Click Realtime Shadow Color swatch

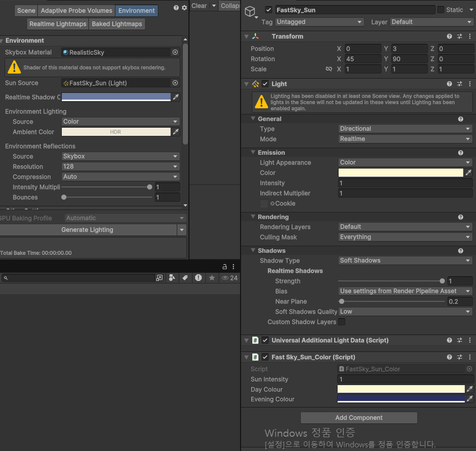(116, 97)
